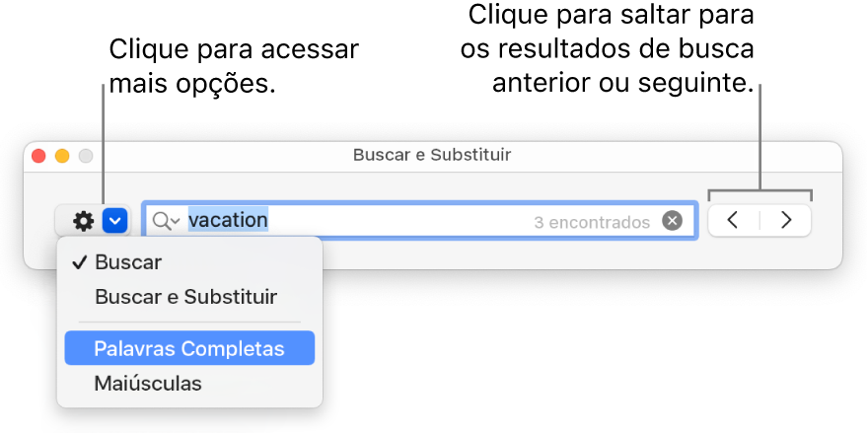The image size is (868, 433).
Task: Jump to the previous search result
Action: pyautogui.click(x=733, y=221)
